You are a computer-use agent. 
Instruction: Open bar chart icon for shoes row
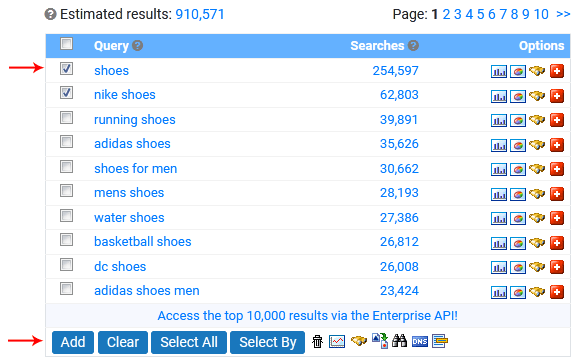click(499, 71)
